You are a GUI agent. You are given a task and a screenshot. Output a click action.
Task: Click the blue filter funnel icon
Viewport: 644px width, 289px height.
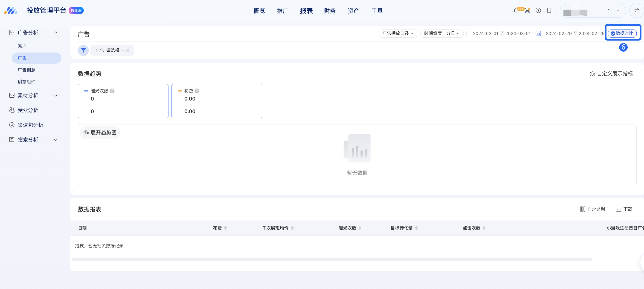pos(83,50)
